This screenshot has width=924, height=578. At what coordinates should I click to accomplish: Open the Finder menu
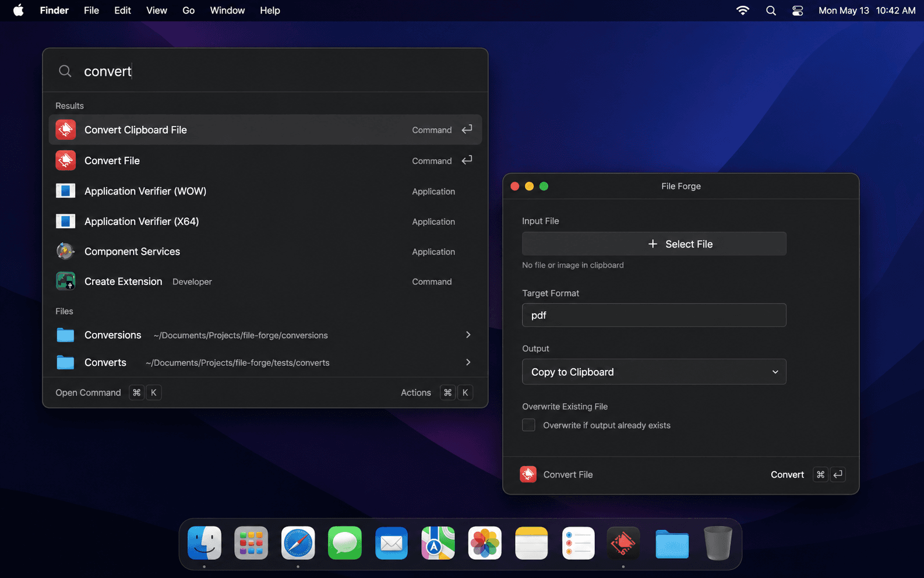pos(54,10)
